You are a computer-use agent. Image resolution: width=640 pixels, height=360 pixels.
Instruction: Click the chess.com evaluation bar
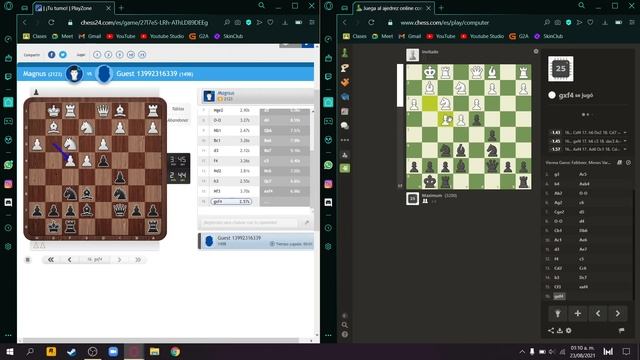click(x=400, y=127)
